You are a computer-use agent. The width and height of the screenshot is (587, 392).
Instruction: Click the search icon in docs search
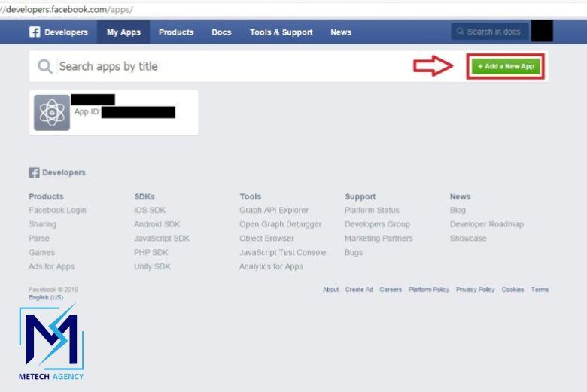click(x=460, y=32)
